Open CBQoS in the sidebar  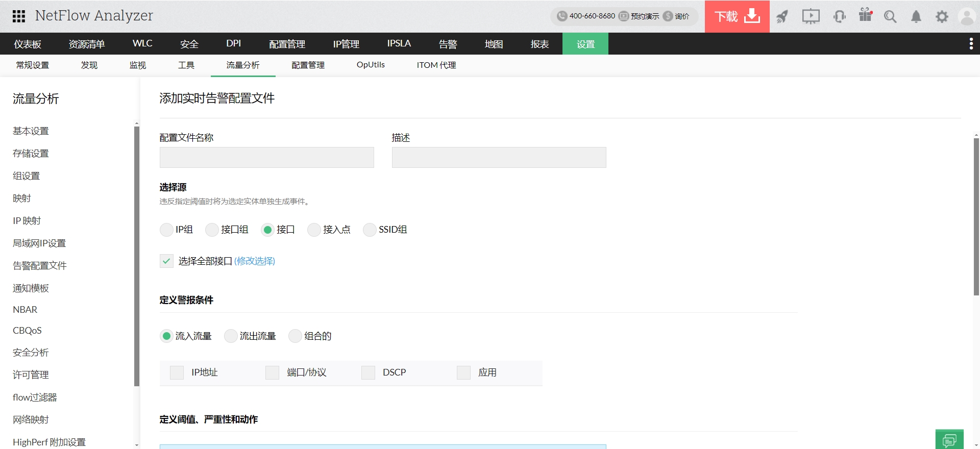click(27, 331)
